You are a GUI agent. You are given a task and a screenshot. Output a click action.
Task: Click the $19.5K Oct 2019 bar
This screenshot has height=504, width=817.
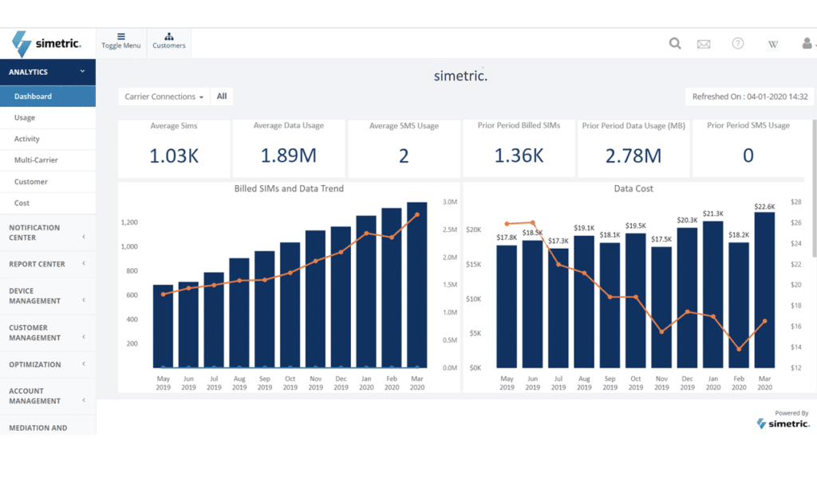tap(636, 301)
